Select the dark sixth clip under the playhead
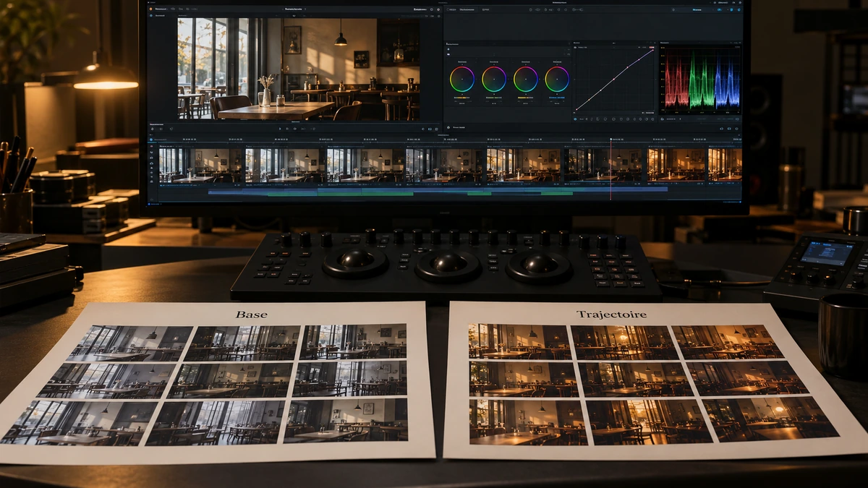Screen dimensions: 868x488 (603, 166)
